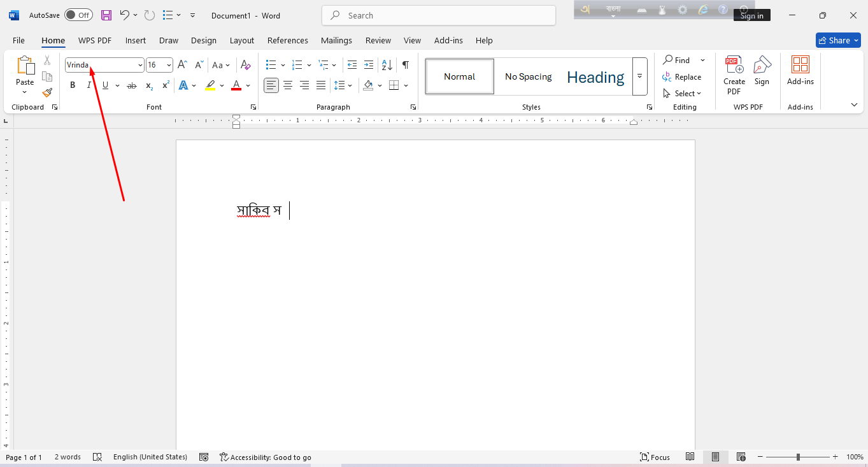Switch to the References tab
The image size is (868, 467).
(287, 40)
